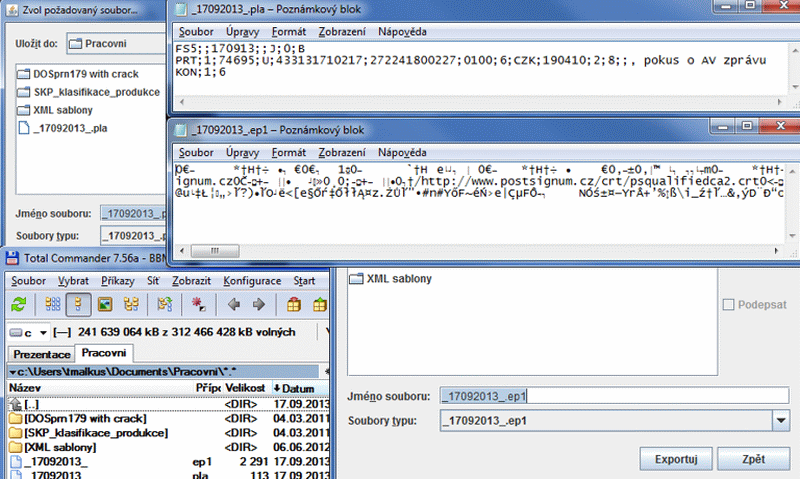Screen dimensions: 800x479
Task: Open Příkazy menu in Total Commander
Action: coord(117,281)
